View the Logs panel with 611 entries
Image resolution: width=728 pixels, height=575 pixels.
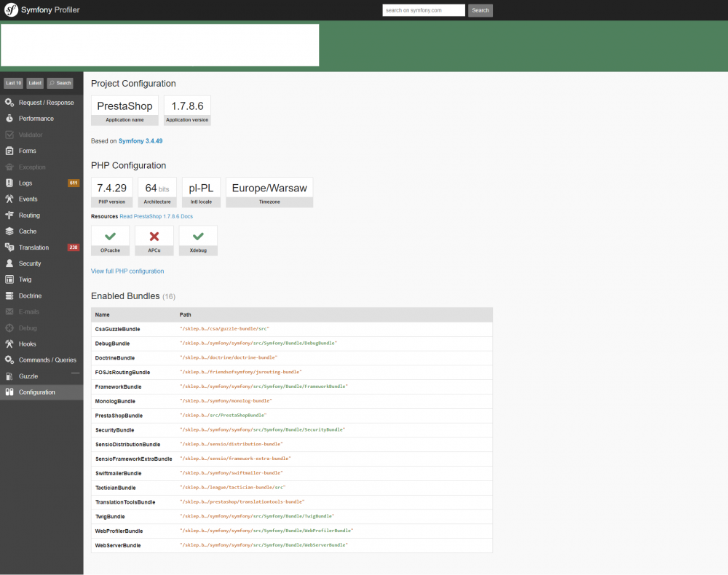[x=27, y=183]
